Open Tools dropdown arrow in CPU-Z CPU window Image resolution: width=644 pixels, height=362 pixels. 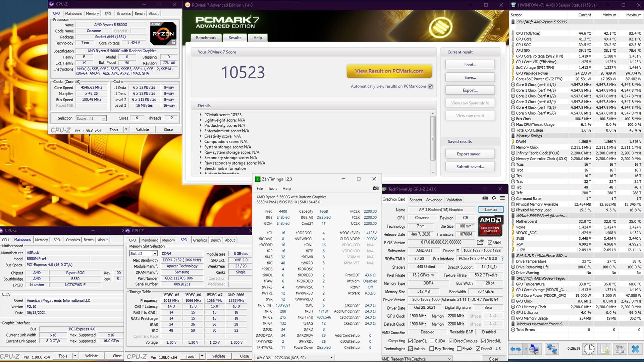pos(126,129)
